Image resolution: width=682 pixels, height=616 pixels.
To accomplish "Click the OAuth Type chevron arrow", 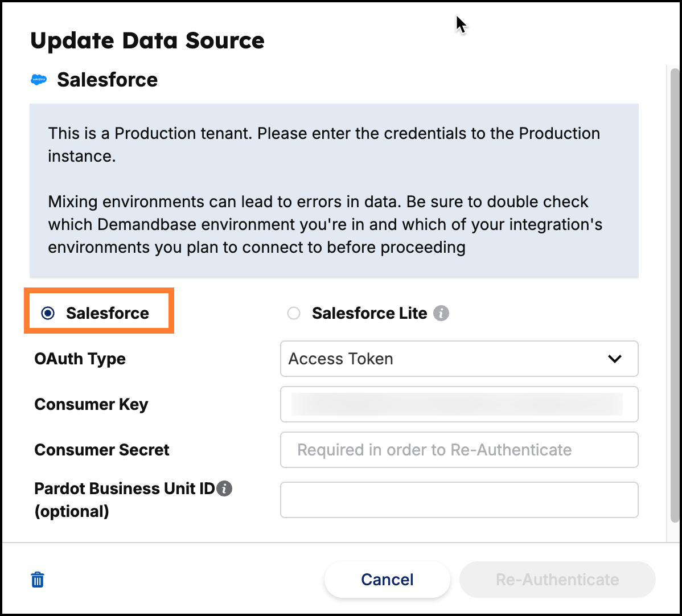I will tap(615, 359).
